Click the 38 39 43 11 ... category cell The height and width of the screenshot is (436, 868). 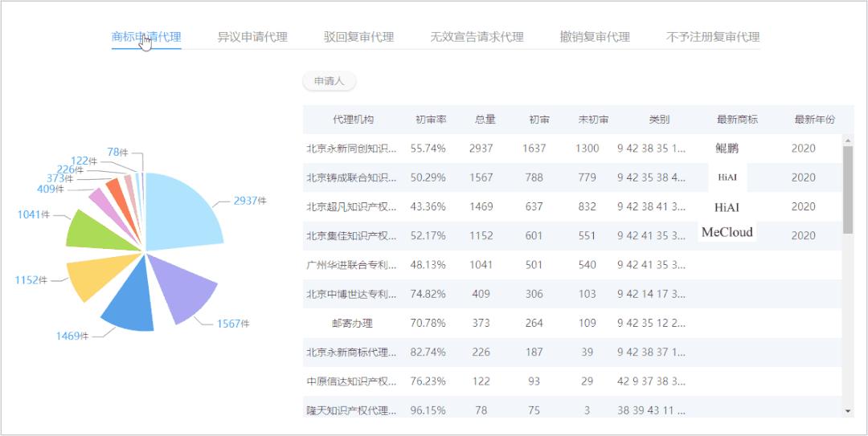(652, 410)
